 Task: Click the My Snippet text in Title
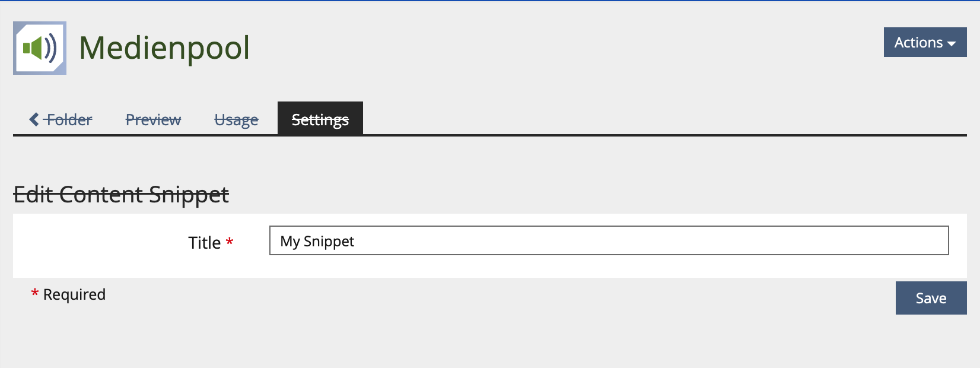coord(317,241)
